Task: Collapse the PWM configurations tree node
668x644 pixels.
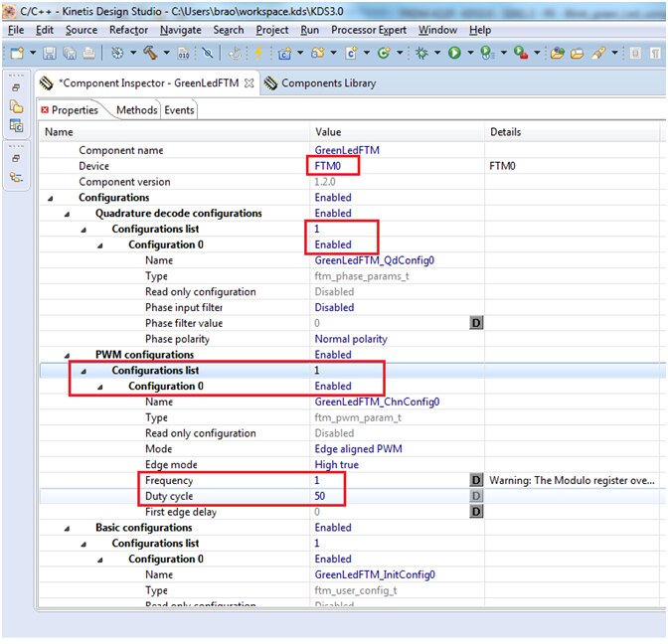Action: [x=69, y=355]
